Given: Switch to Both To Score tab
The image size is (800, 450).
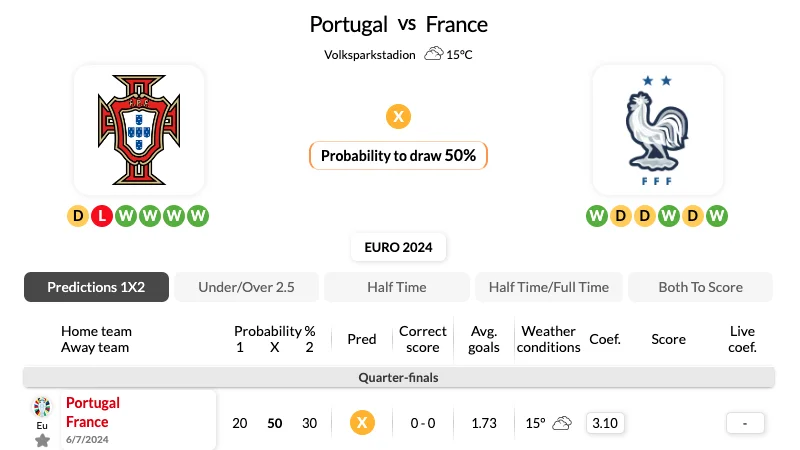Looking at the screenshot, I should [701, 287].
